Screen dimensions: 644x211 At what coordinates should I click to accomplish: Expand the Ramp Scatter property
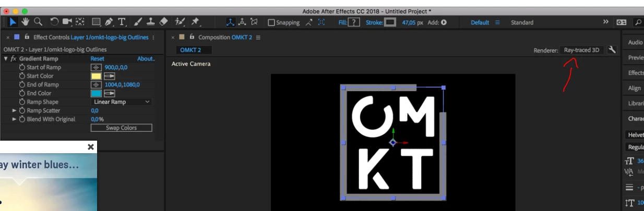tap(15, 110)
